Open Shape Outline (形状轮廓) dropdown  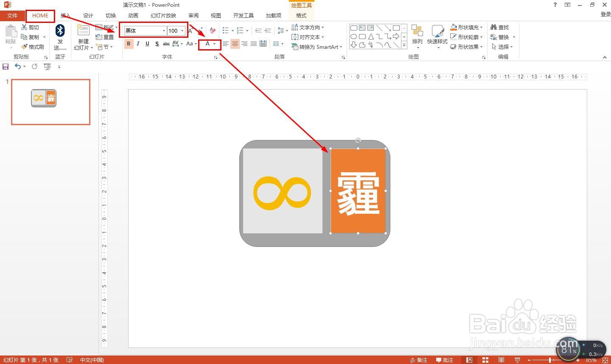(467, 37)
